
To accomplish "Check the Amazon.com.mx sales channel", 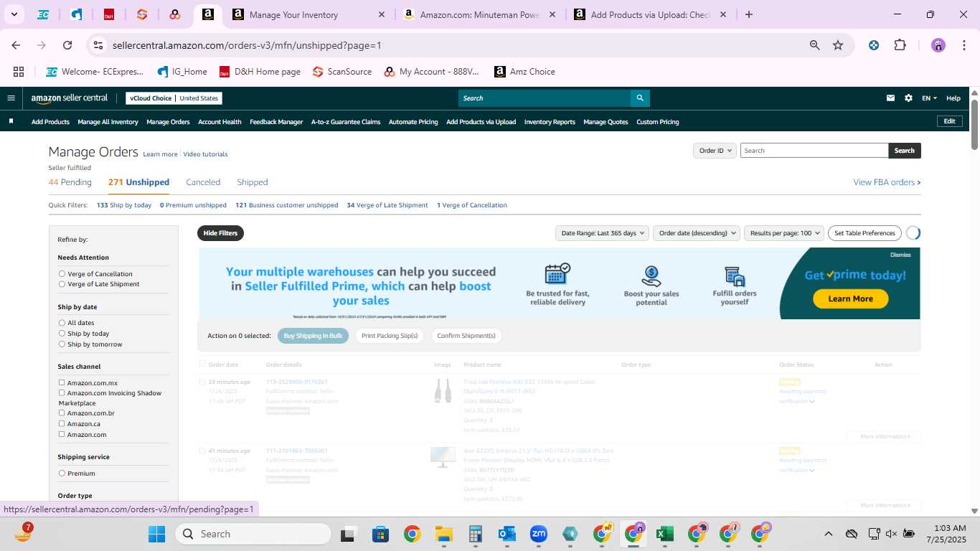I will click(x=62, y=382).
